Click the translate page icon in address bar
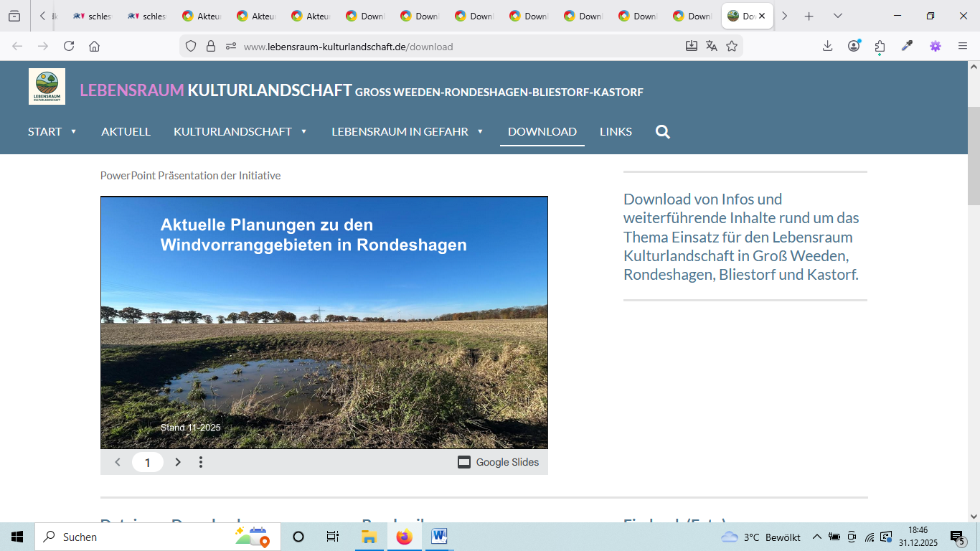This screenshot has height=551, width=980. (712, 46)
